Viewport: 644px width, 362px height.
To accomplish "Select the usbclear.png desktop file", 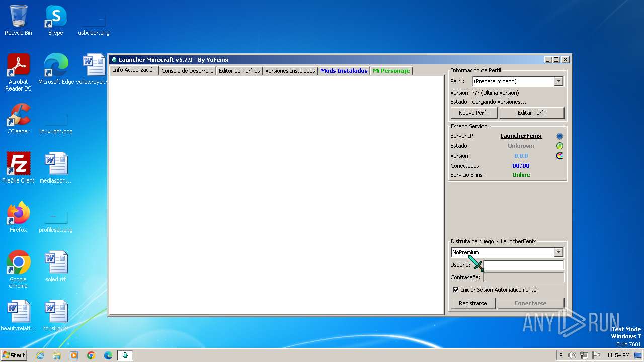I will 94,24.
